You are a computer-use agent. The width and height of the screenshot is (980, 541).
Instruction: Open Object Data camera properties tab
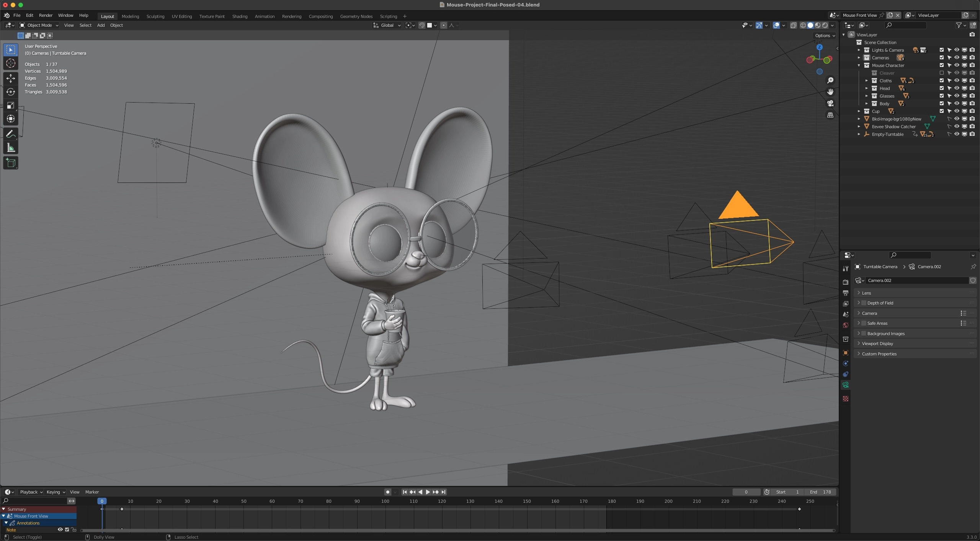846,385
